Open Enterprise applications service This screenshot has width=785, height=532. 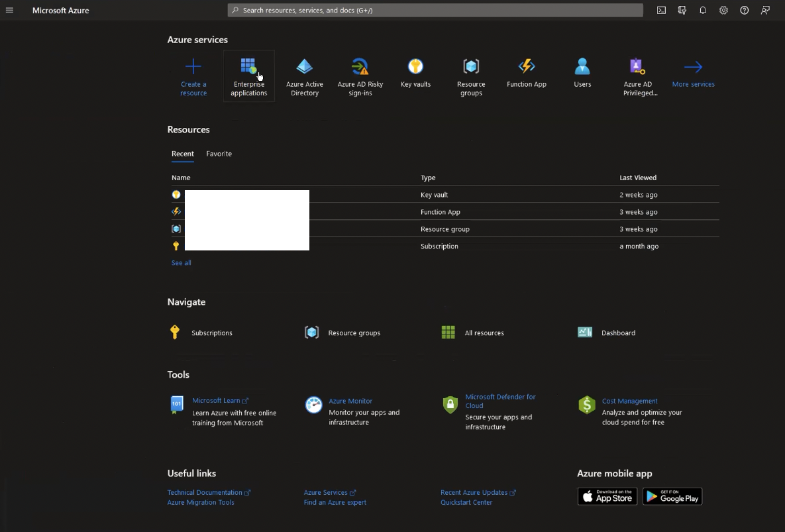click(x=249, y=76)
